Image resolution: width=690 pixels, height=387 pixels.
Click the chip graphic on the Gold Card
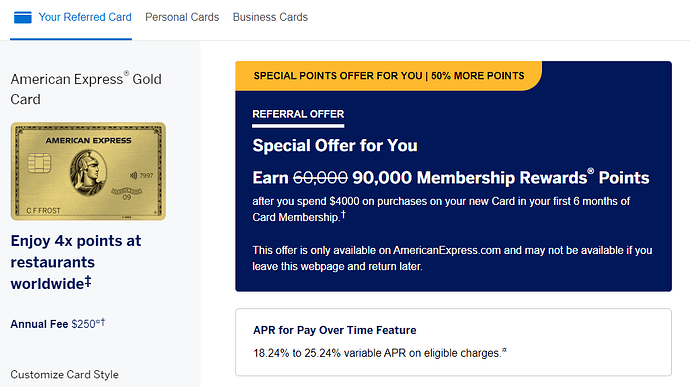pos(39,163)
